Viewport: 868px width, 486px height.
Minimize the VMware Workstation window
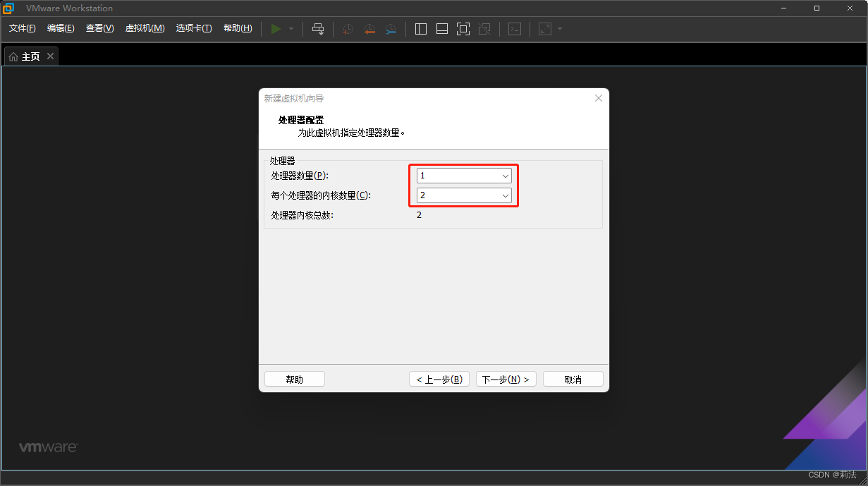click(784, 8)
